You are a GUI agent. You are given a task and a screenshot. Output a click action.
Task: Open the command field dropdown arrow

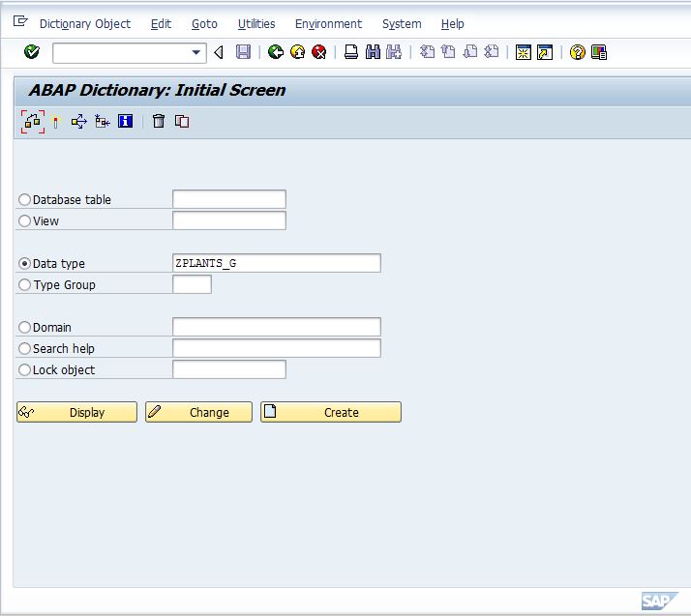tap(196, 53)
